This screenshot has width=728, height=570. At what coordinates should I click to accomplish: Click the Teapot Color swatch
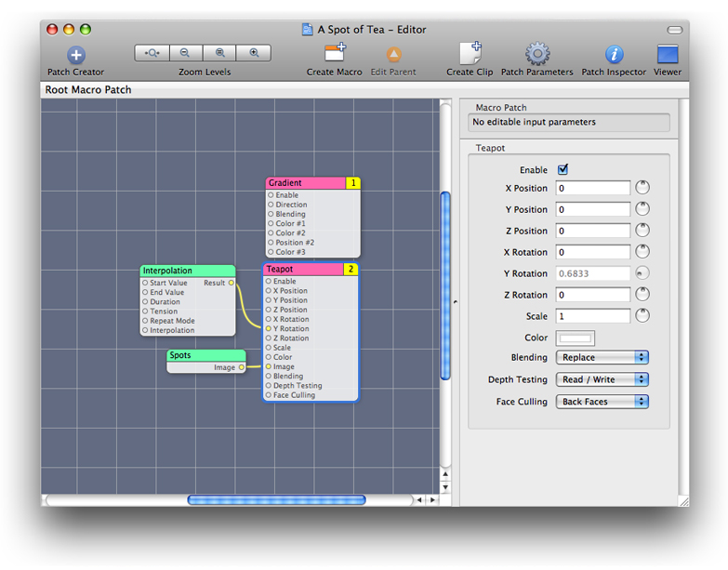tap(575, 338)
